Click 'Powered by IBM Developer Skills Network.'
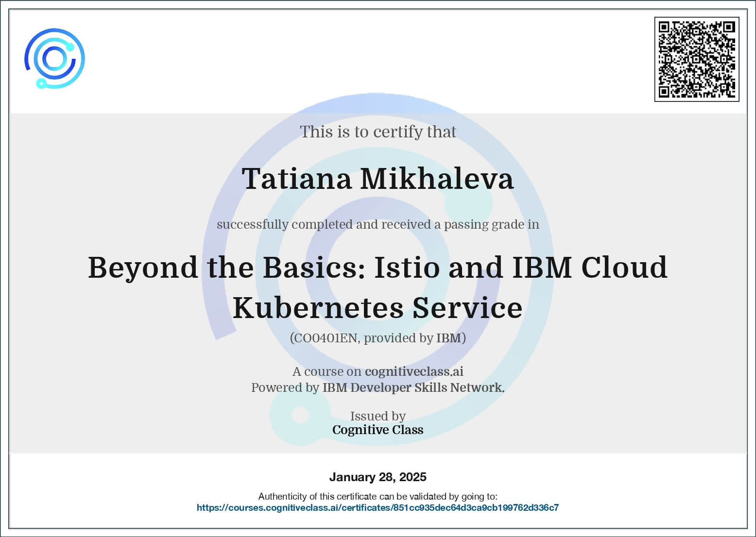 pos(378,387)
